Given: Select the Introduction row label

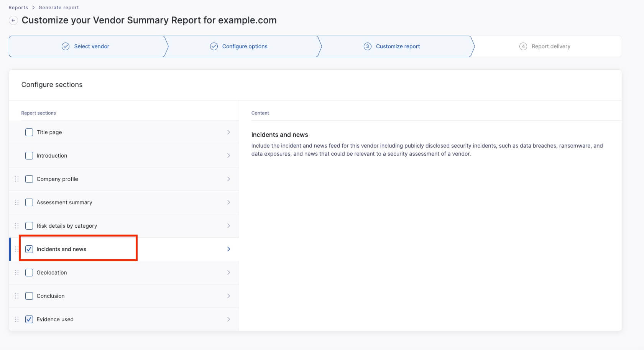Looking at the screenshot, I should [52, 156].
